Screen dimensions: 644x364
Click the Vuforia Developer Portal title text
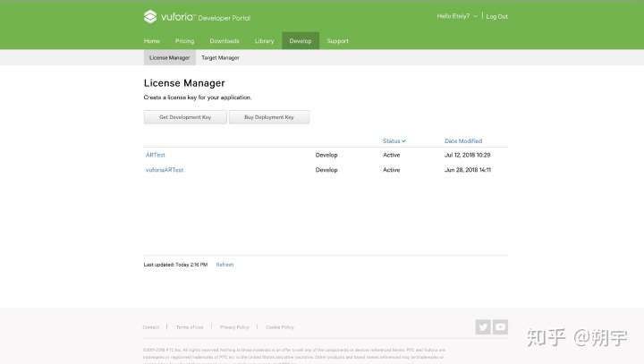(206, 17)
